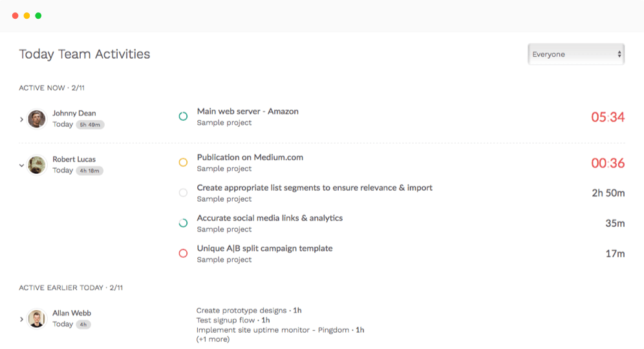644x349 pixels.
Task: Expand Allan Webb's activity chevron
Action: (x=21, y=319)
